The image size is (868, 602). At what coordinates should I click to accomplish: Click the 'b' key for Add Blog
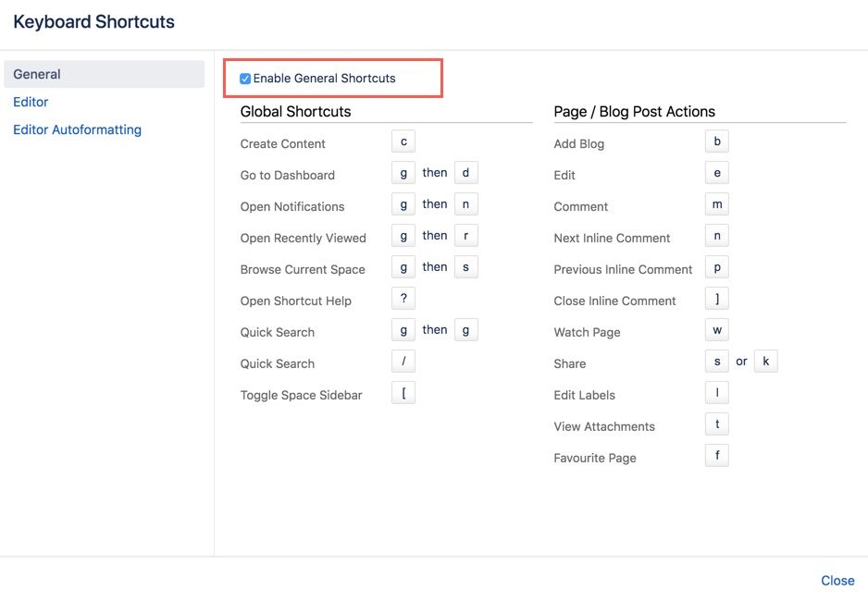[x=717, y=141]
